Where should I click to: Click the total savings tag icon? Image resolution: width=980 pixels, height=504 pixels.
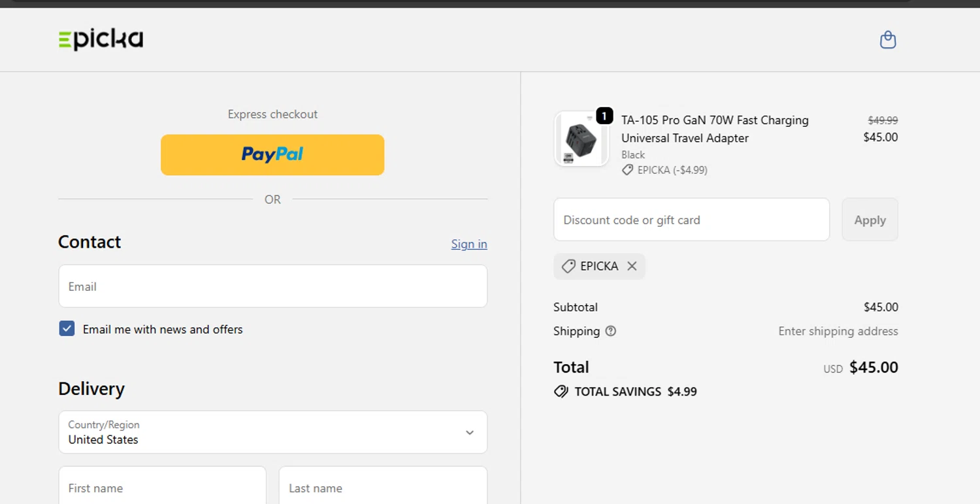[x=561, y=392]
